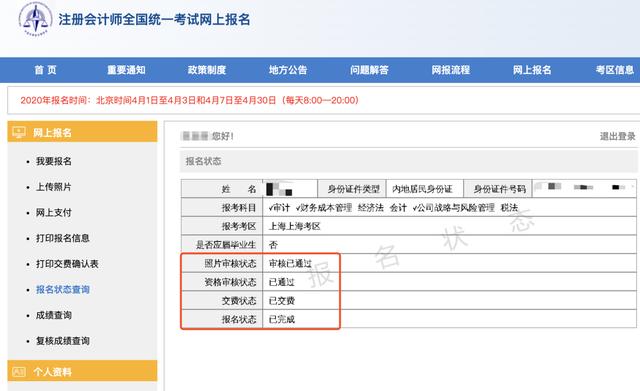Click the 税法 subject entry
Screen dimensions: 640x391
[x=509, y=208]
